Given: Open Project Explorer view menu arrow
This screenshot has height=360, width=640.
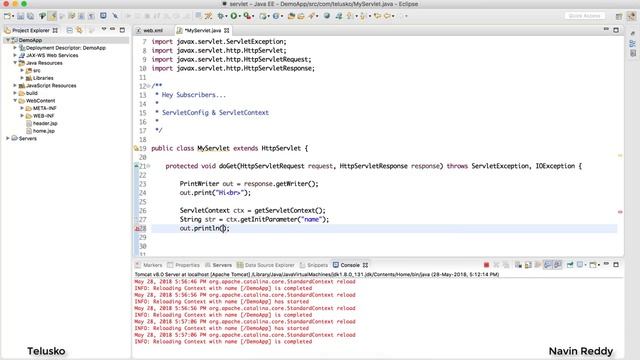Looking at the screenshot, I should [104, 29].
